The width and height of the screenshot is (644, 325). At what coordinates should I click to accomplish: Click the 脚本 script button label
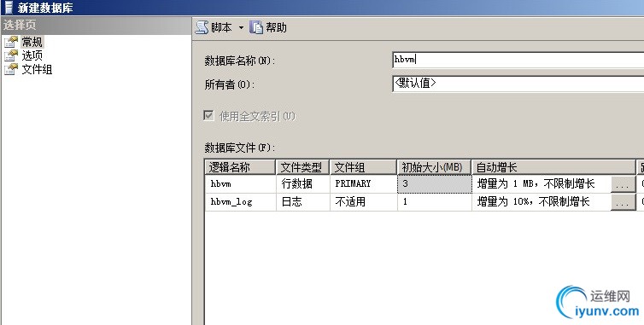[221, 27]
